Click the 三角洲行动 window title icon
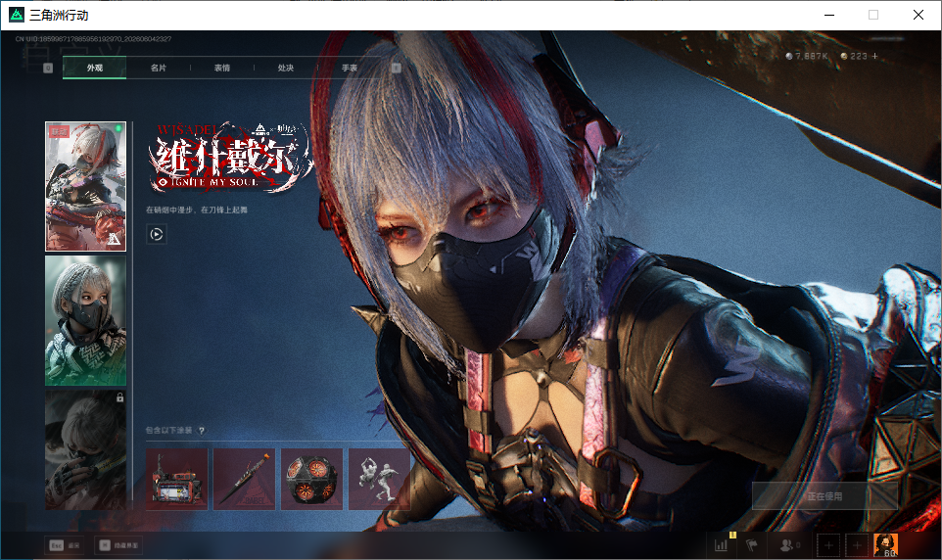This screenshot has height=560, width=942. coord(17,15)
